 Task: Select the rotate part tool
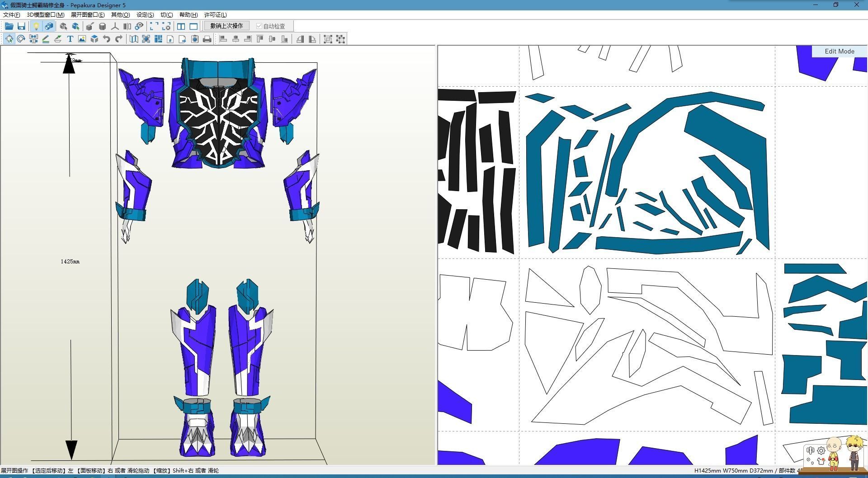click(x=21, y=39)
